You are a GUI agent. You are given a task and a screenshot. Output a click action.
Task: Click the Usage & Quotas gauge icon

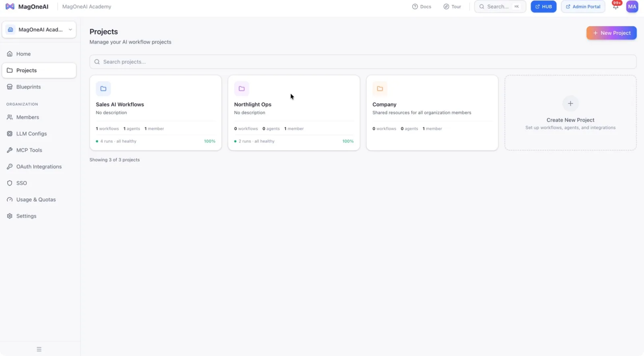click(x=10, y=200)
